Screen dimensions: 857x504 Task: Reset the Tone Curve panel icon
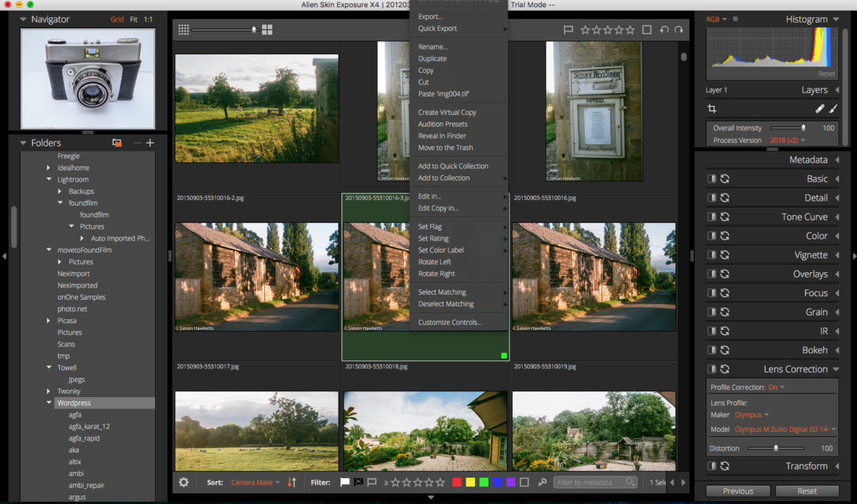tap(724, 217)
